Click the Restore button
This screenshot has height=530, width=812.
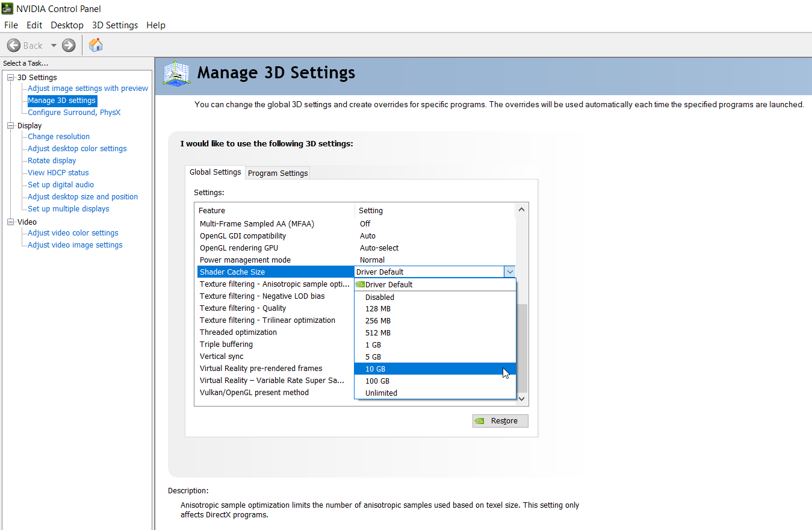[x=500, y=421]
